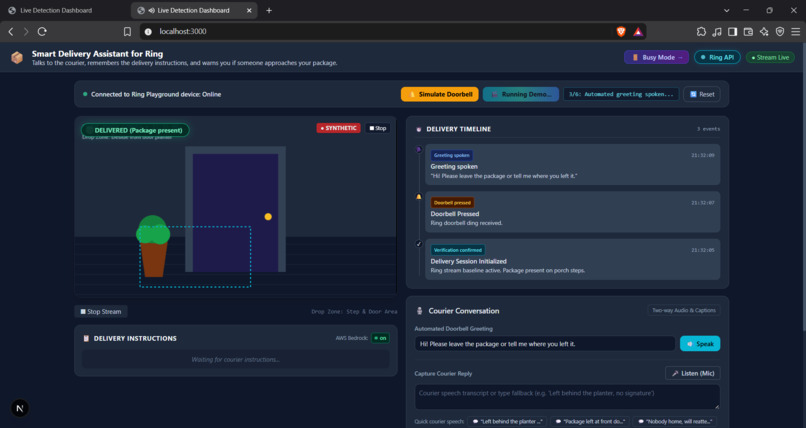Open the browser hamburger main menu
806x428 pixels.
[796, 31]
